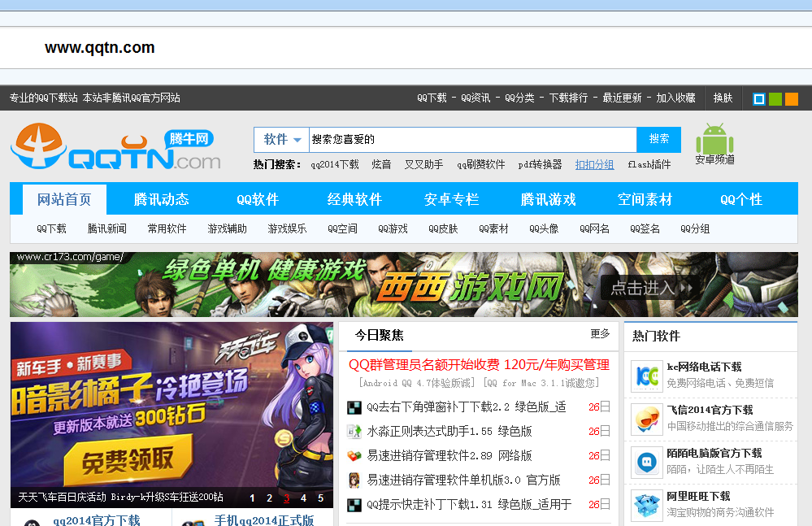
Task: Click icon beside 易速进销存管理软件2.89
Action: tap(354, 456)
